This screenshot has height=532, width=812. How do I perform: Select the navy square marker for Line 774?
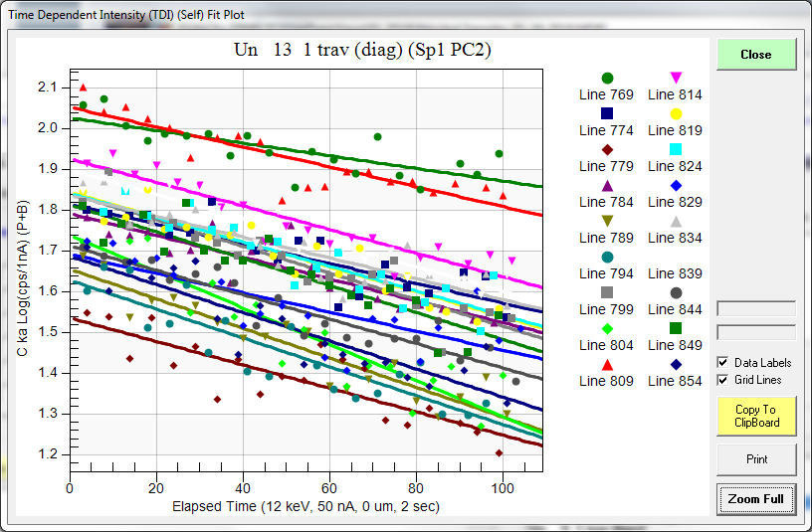pyautogui.click(x=607, y=113)
